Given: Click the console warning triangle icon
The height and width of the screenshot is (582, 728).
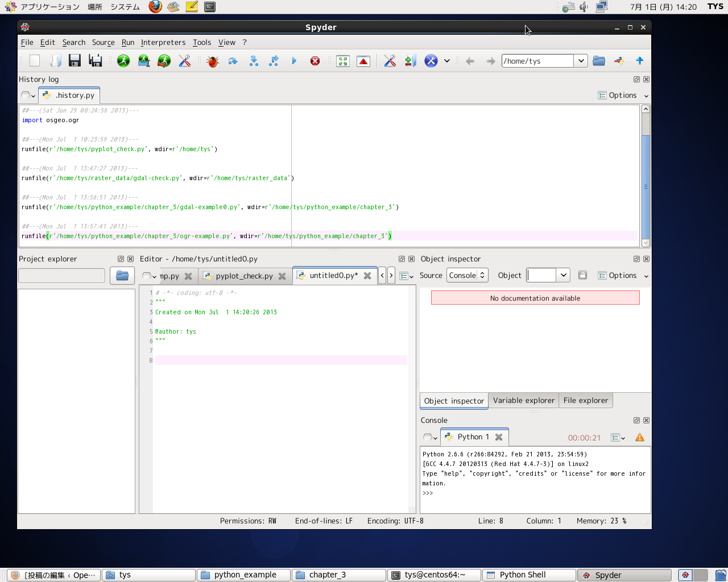Looking at the screenshot, I should [x=640, y=437].
